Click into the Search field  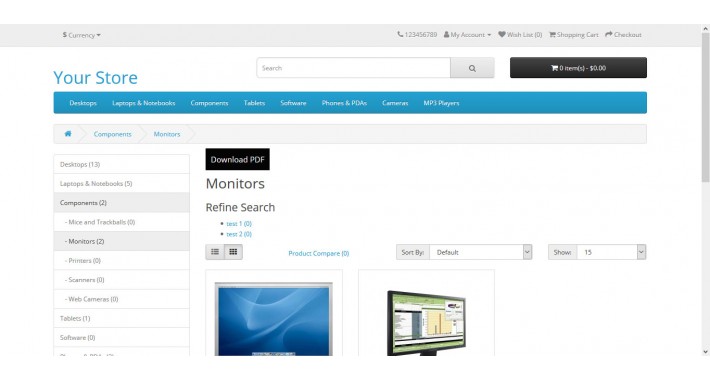pos(354,68)
